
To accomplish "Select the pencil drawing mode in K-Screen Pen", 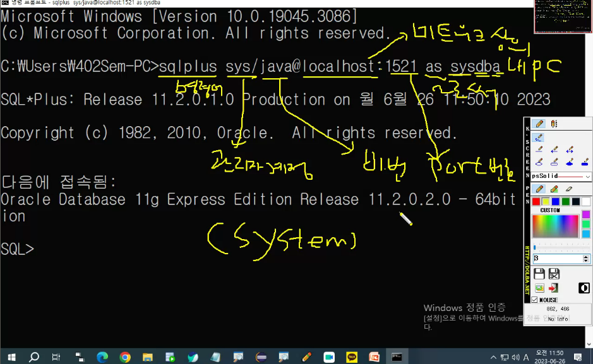I will (x=539, y=124).
